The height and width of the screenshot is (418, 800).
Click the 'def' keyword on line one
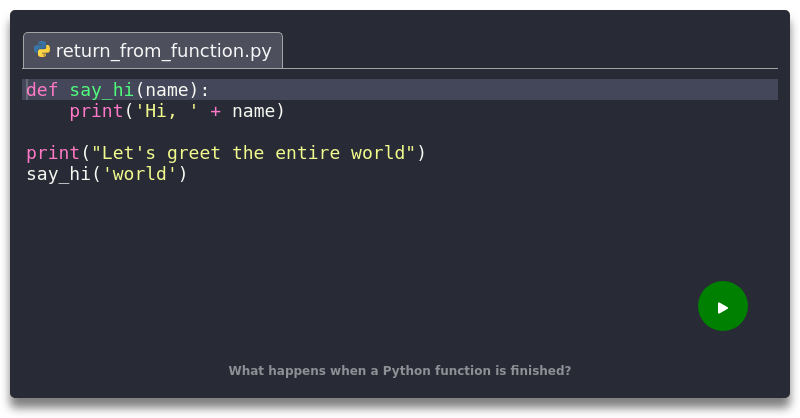point(42,90)
